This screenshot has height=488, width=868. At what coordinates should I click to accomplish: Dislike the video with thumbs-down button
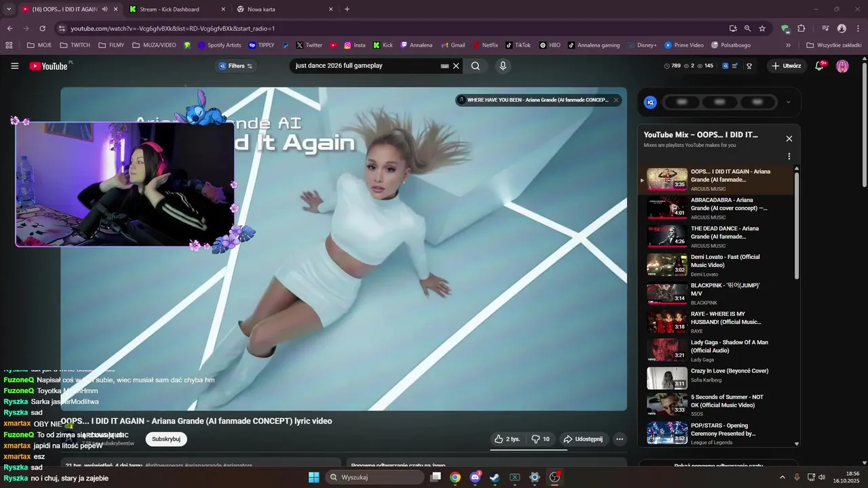[540, 439]
